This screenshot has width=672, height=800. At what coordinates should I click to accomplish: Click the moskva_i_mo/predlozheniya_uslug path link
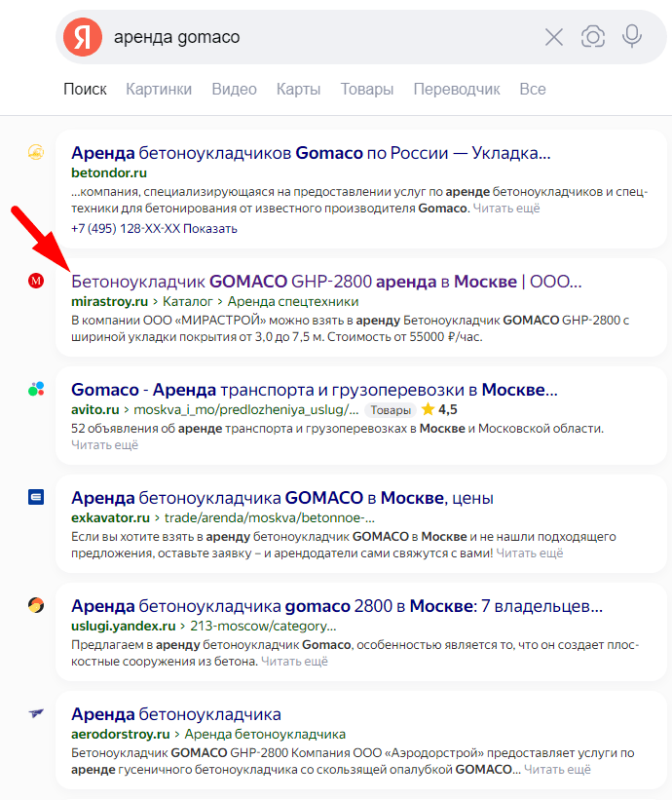(x=245, y=409)
